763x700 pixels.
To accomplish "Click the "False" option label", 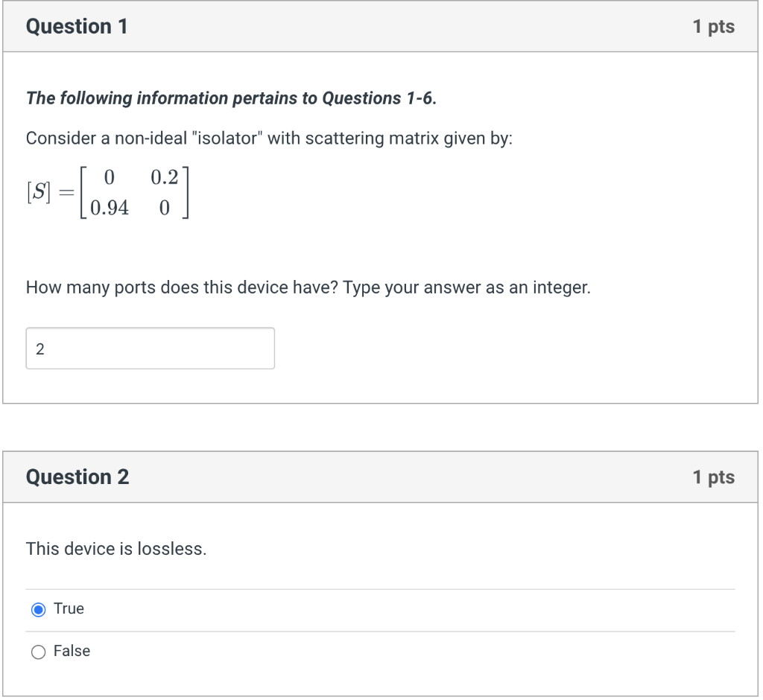I will point(72,651).
